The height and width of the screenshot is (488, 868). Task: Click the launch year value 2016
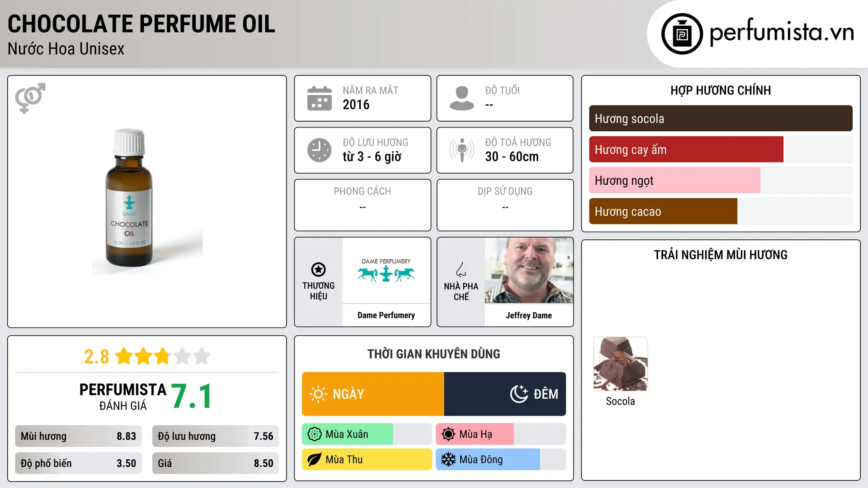click(x=356, y=105)
